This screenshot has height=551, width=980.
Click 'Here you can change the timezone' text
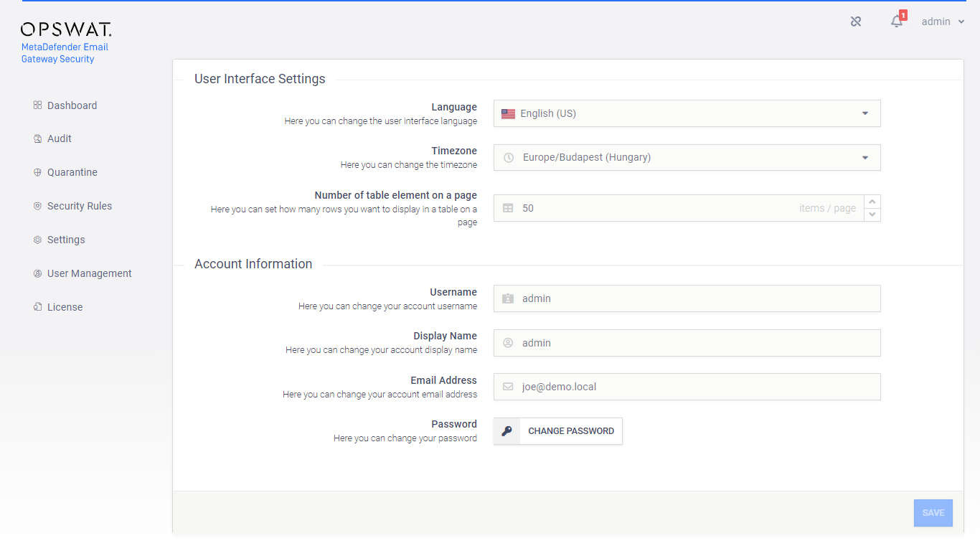point(409,165)
